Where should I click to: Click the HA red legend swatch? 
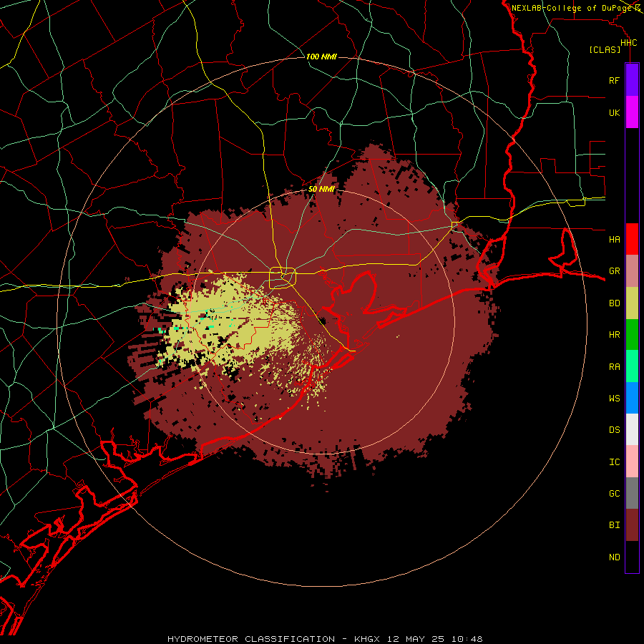[632, 239]
